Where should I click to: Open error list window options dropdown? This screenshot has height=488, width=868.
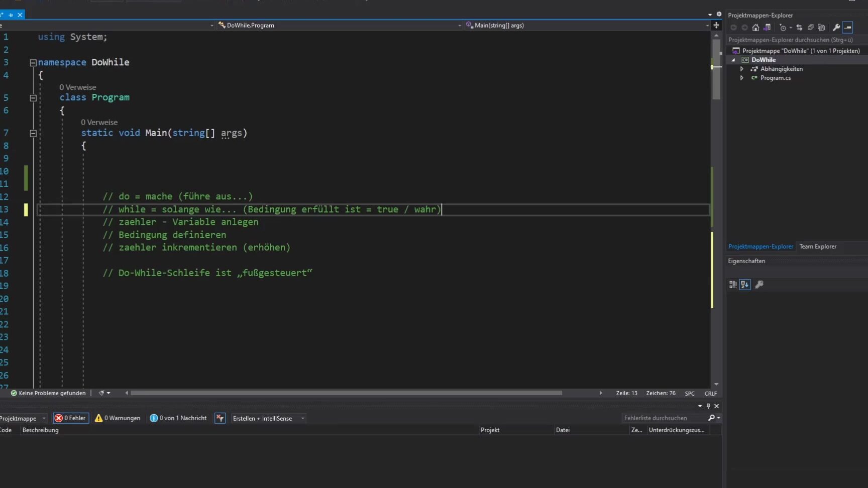pos(700,406)
